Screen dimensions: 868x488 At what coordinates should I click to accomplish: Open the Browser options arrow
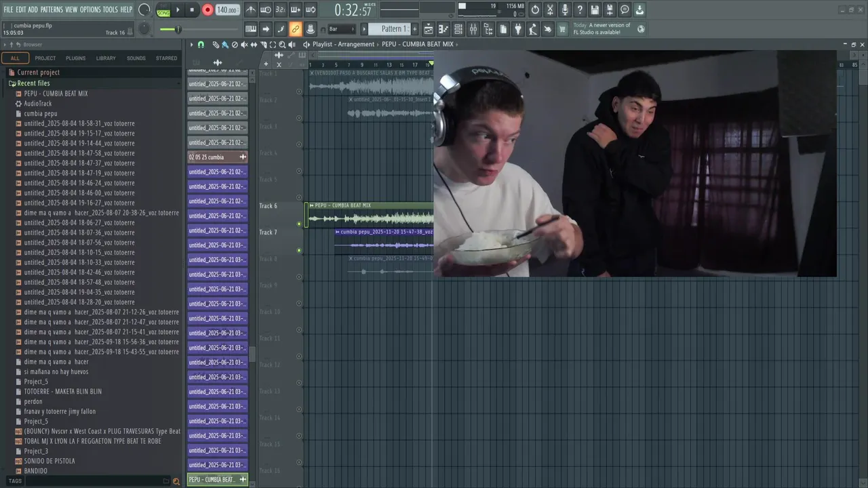point(4,45)
